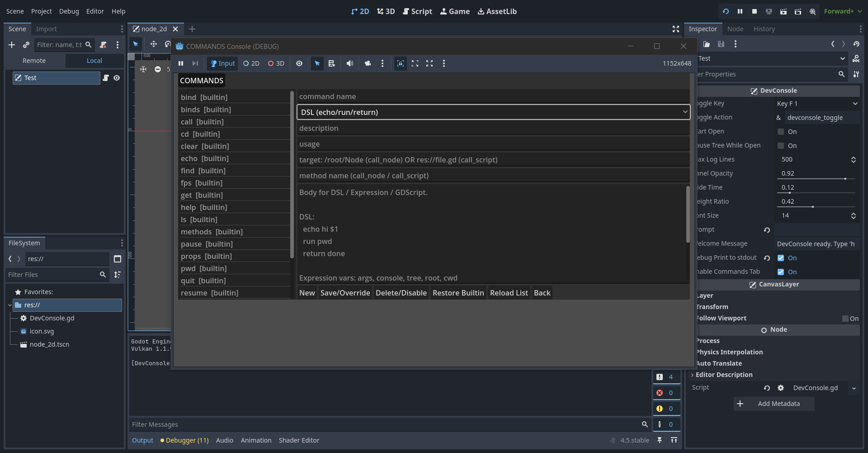Image resolution: width=868 pixels, height=453 pixels.
Task: Click the speaker audio mute icon
Action: pos(349,63)
